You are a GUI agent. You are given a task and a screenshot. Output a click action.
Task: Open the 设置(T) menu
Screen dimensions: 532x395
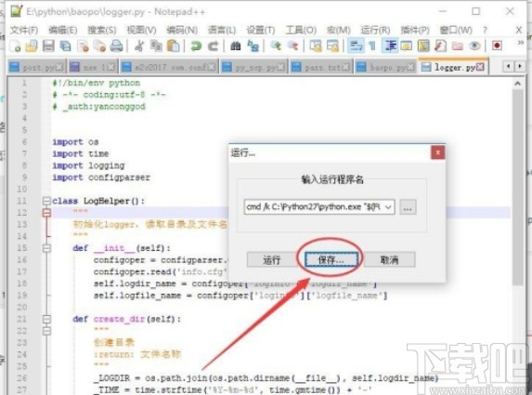(x=261, y=31)
